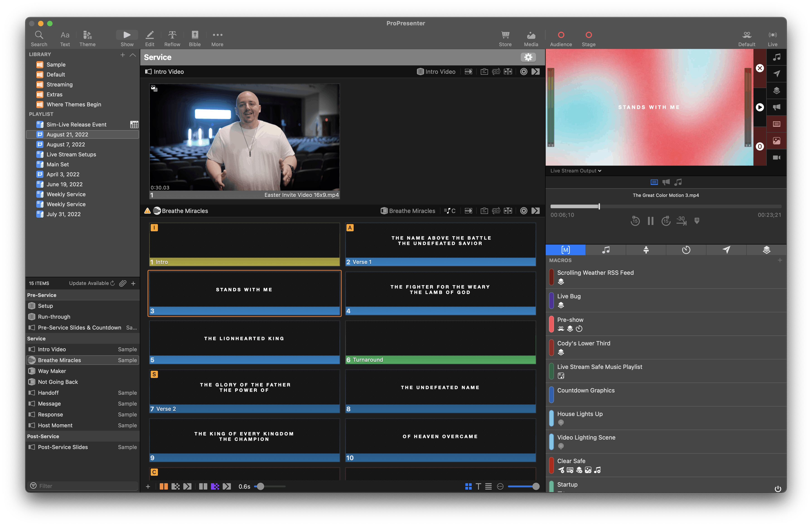Open the Theme selector in the toolbar

87,38
